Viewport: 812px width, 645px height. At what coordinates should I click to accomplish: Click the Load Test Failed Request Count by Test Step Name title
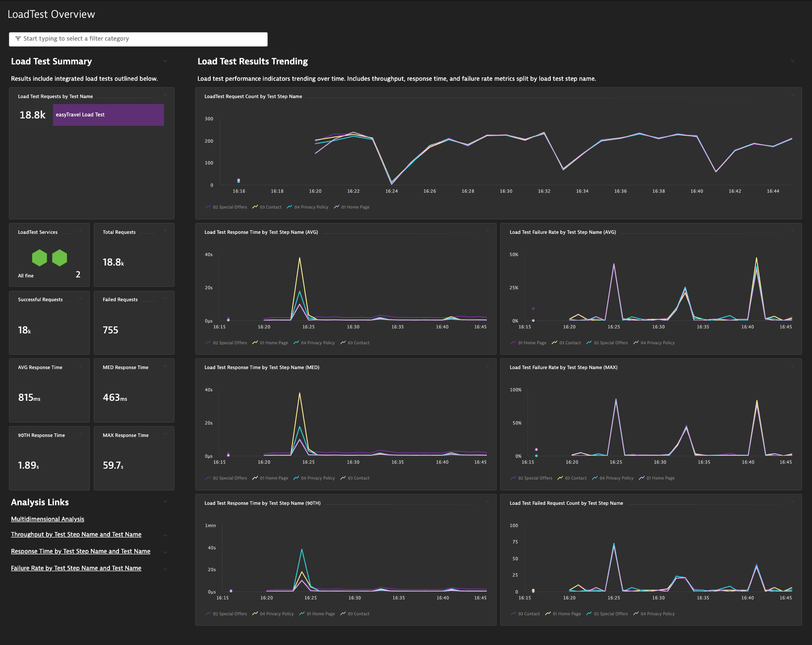[566, 503]
